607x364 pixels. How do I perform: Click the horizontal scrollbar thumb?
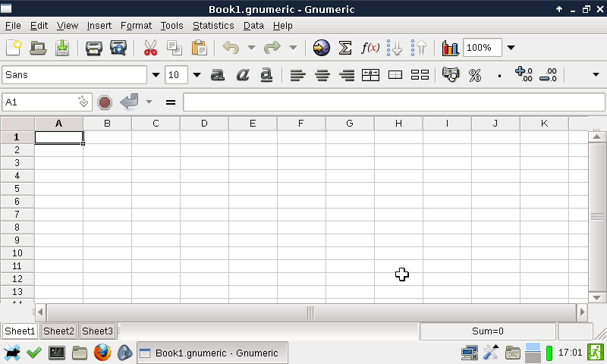point(310,312)
